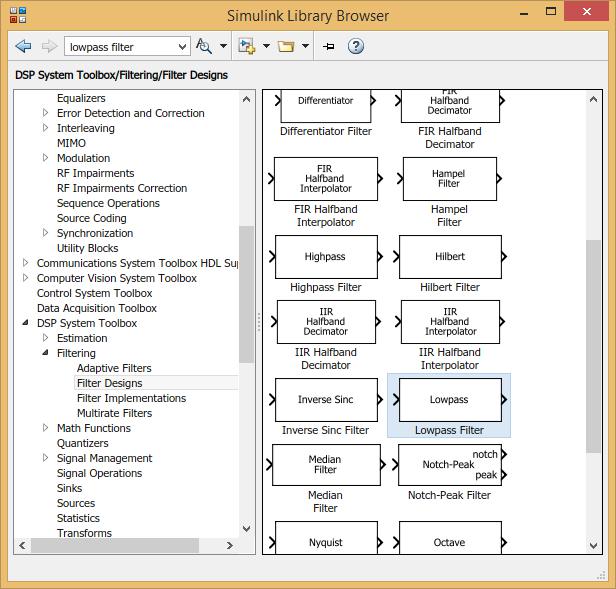Open the Adaptive Filters library

pos(114,368)
